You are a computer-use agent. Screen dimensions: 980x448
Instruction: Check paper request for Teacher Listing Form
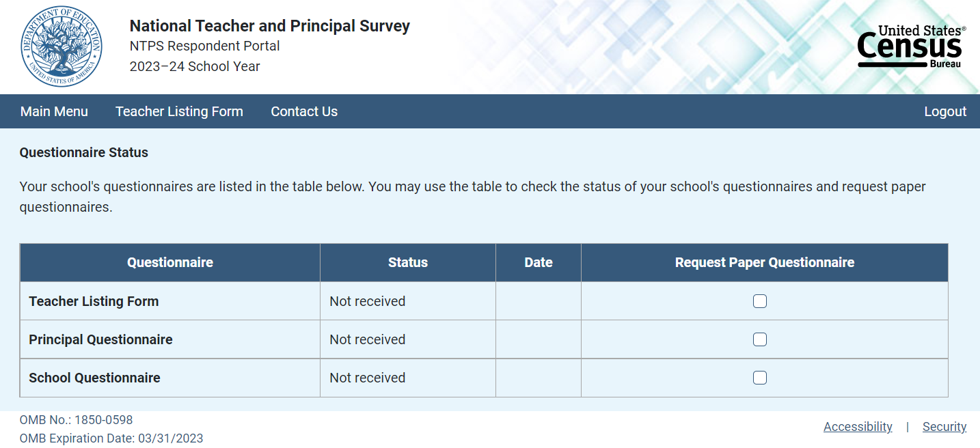click(x=760, y=301)
